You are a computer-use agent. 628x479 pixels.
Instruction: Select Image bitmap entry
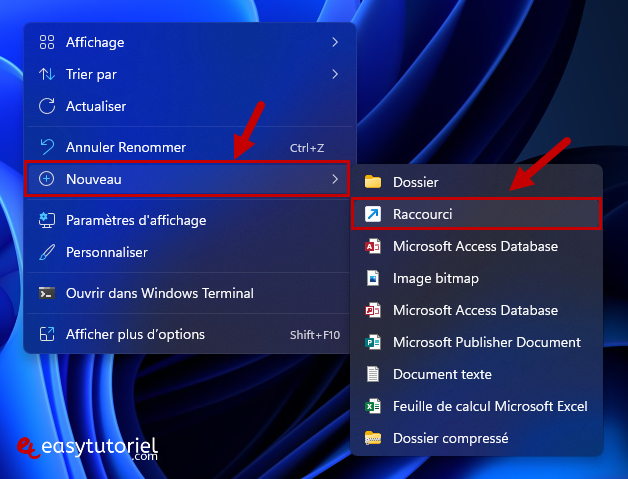[477, 278]
